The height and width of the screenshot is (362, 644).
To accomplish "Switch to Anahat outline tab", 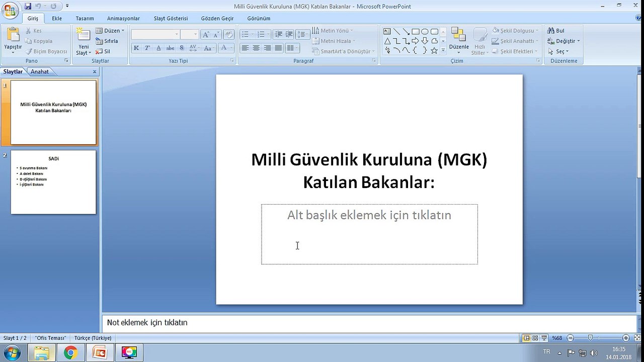I will pos(40,71).
